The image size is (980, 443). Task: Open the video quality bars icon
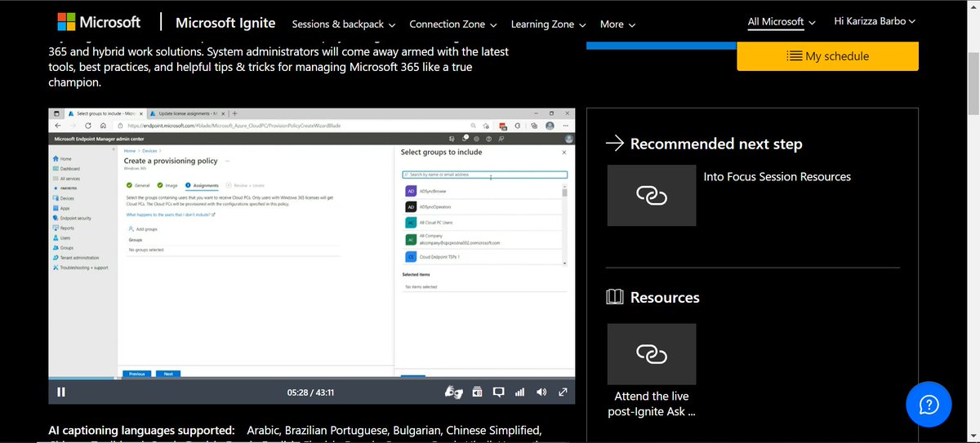[519, 392]
